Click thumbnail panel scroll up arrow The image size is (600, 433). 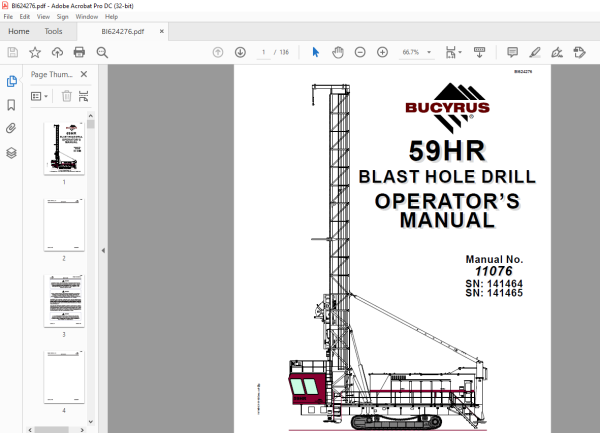point(91,116)
